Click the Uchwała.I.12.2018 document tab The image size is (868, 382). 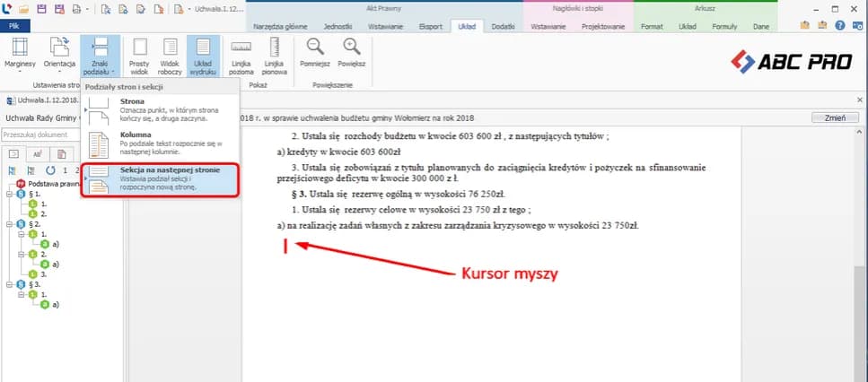point(42,100)
